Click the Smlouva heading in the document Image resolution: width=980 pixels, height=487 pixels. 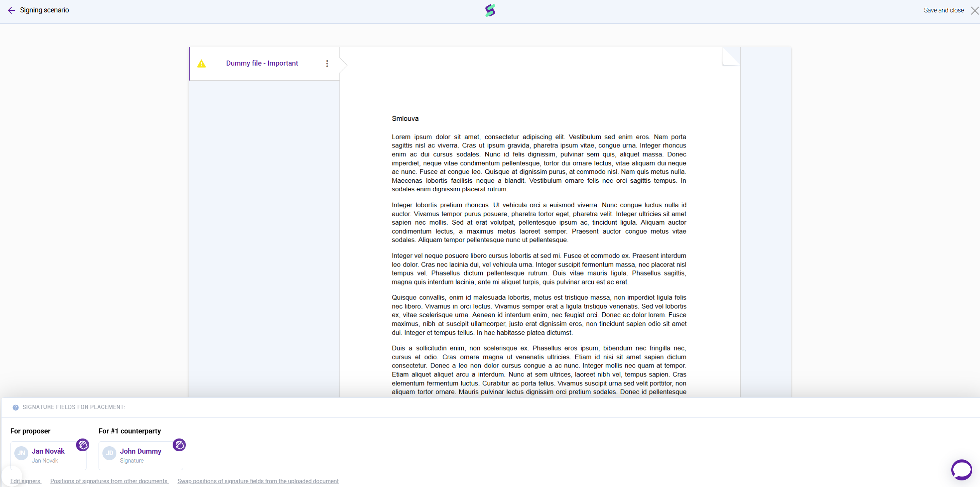coord(405,119)
